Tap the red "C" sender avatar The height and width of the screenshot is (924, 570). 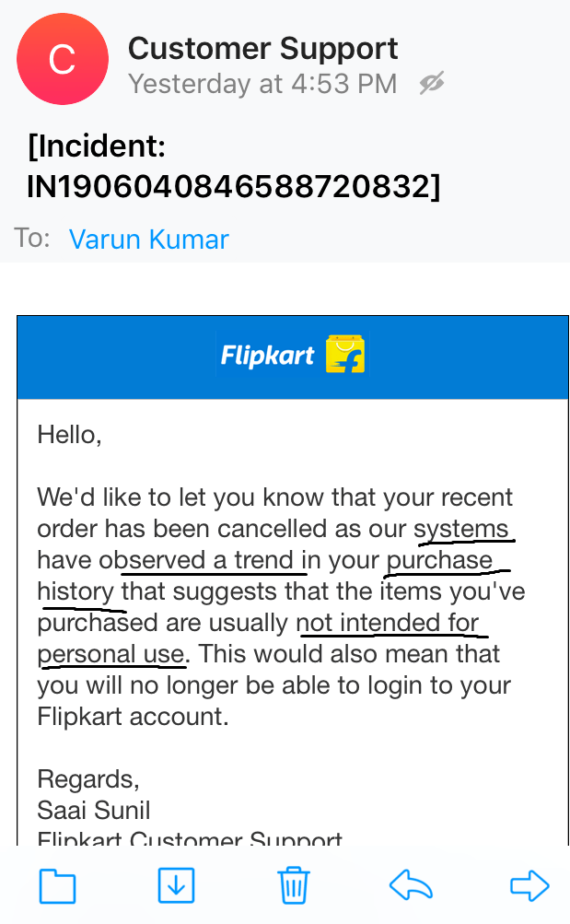(62, 60)
